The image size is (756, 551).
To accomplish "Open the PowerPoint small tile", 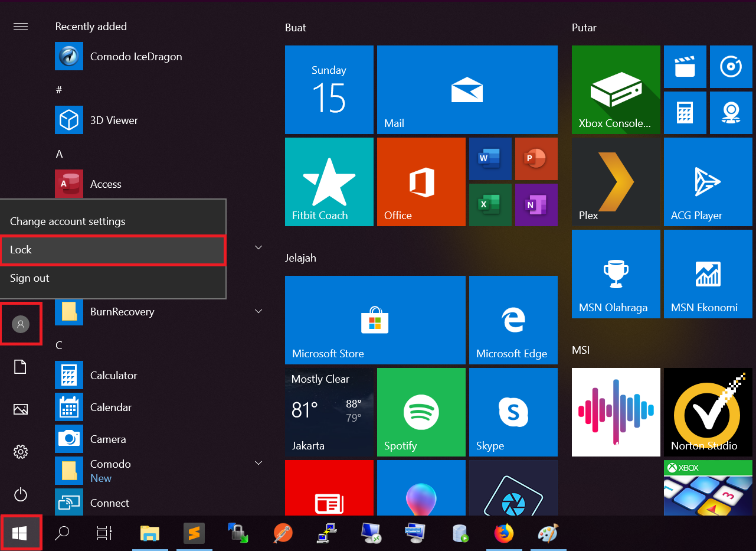I will click(x=536, y=159).
